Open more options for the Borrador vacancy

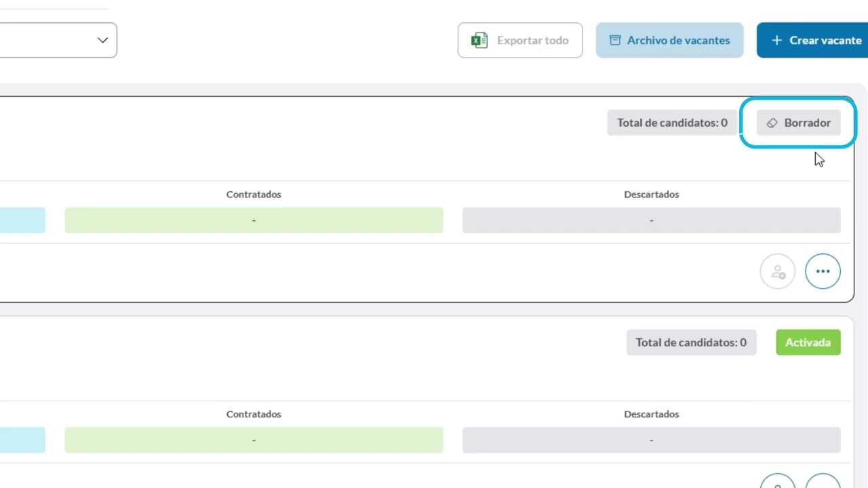(x=823, y=271)
